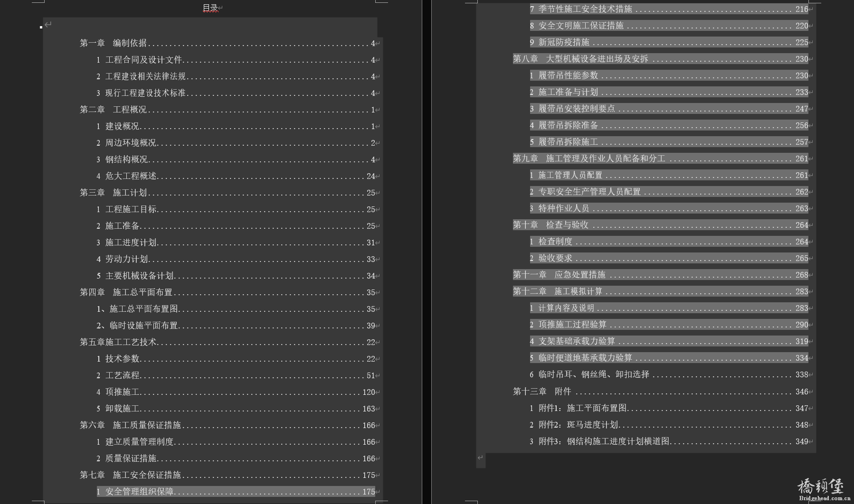Screen dimensions: 854x504
Task: Select 9 新冠防疫措施 entry
Action: coord(669,42)
